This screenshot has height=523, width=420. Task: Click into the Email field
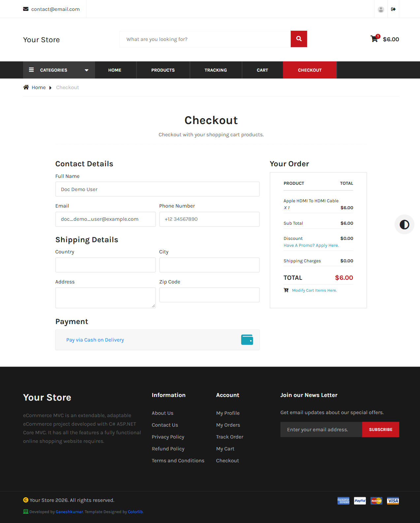click(x=106, y=219)
